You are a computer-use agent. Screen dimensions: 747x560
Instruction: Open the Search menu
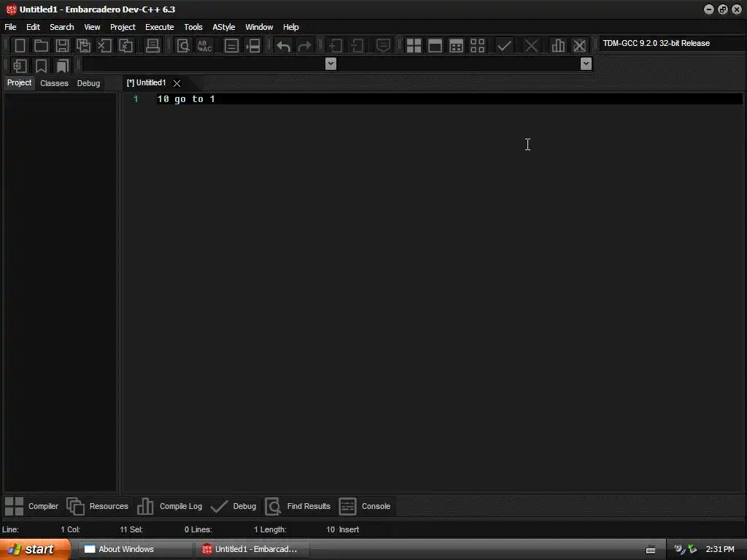(x=62, y=27)
